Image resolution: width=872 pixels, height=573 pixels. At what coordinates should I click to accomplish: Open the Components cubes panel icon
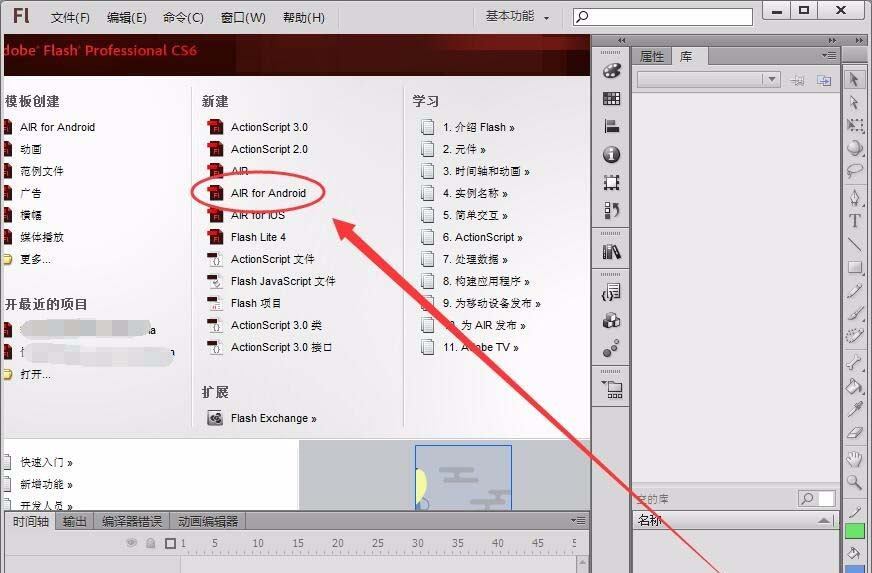611,321
